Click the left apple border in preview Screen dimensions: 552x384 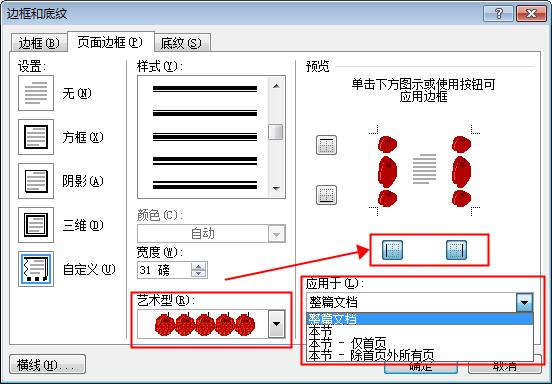pyautogui.click(x=387, y=171)
